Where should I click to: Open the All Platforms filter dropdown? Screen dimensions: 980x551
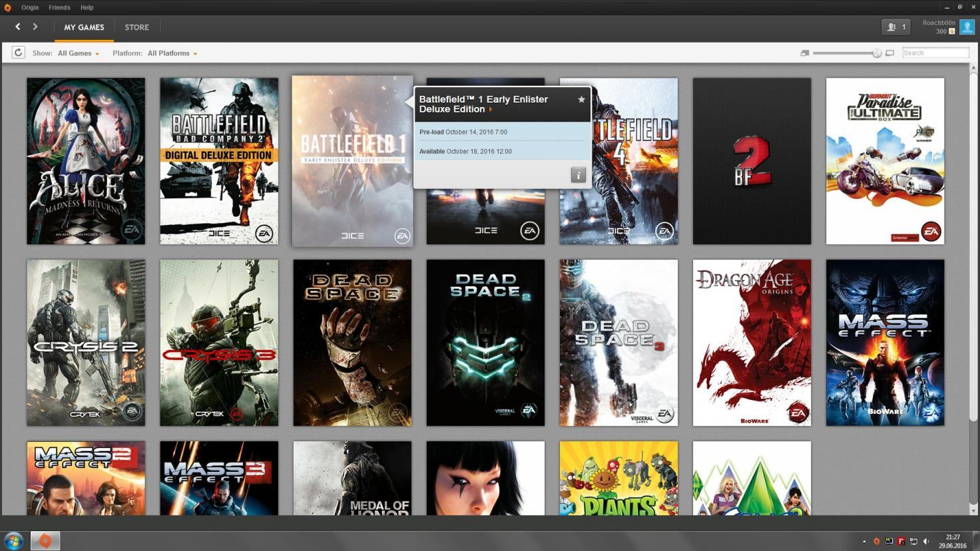(172, 53)
